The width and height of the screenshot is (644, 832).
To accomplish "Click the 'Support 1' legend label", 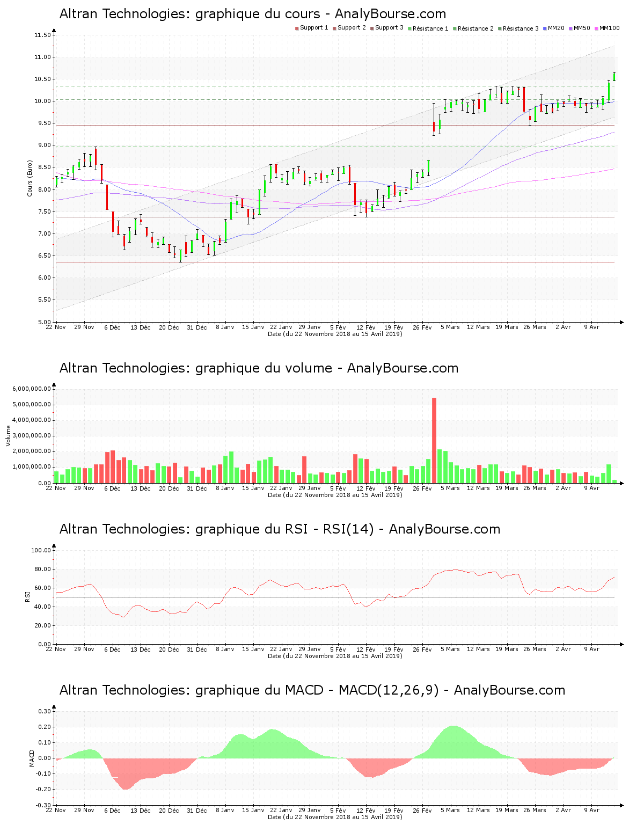I will coord(314,28).
